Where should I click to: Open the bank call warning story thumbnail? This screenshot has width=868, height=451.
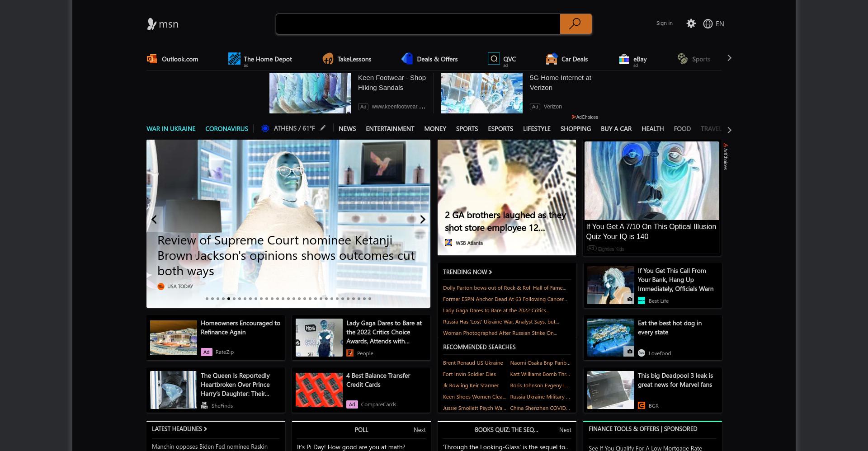(x=611, y=285)
